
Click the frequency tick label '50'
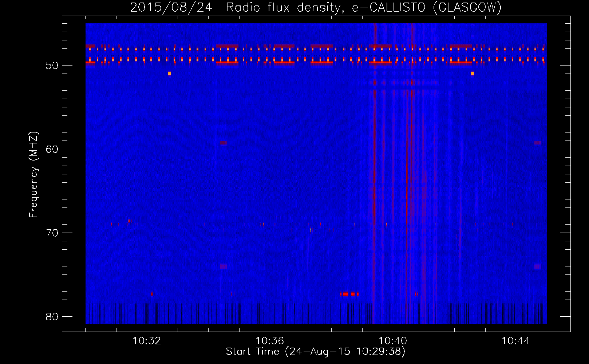52,66
